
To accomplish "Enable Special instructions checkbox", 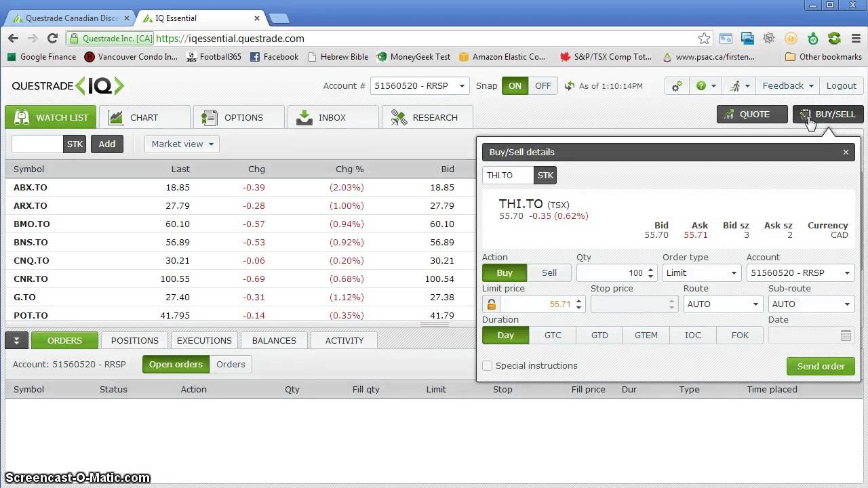I will click(487, 366).
